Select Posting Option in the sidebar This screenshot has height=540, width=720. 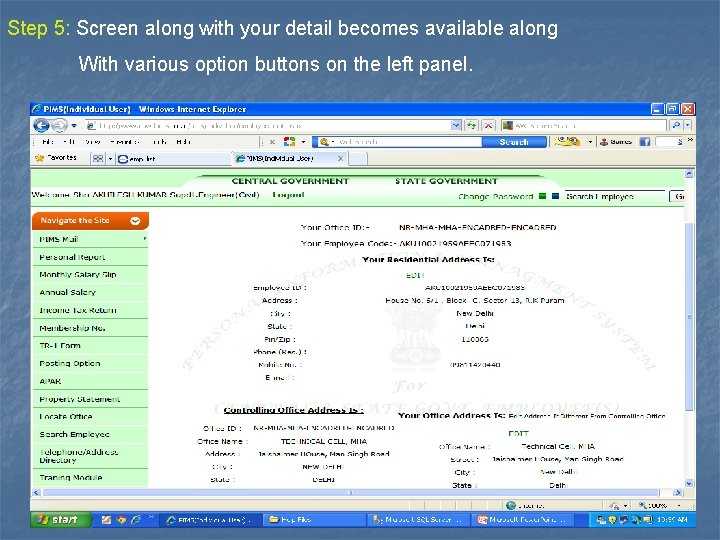click(90, 364)
